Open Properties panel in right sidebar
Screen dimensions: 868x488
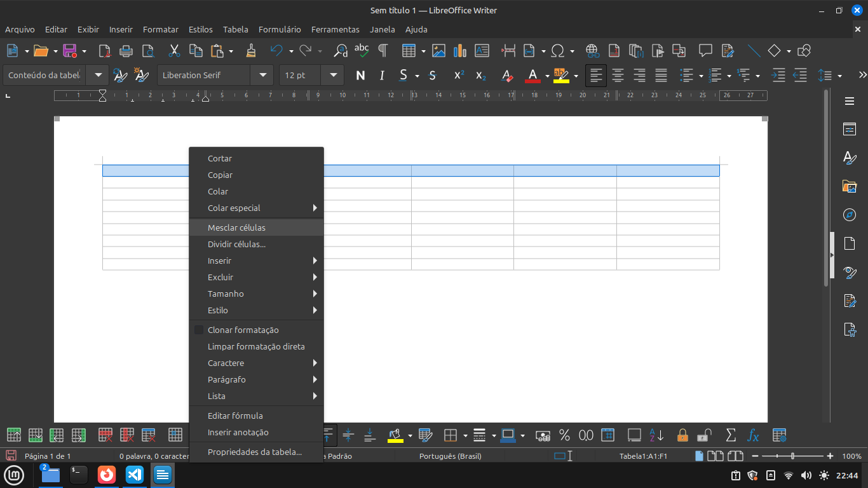tap(850, 129)
